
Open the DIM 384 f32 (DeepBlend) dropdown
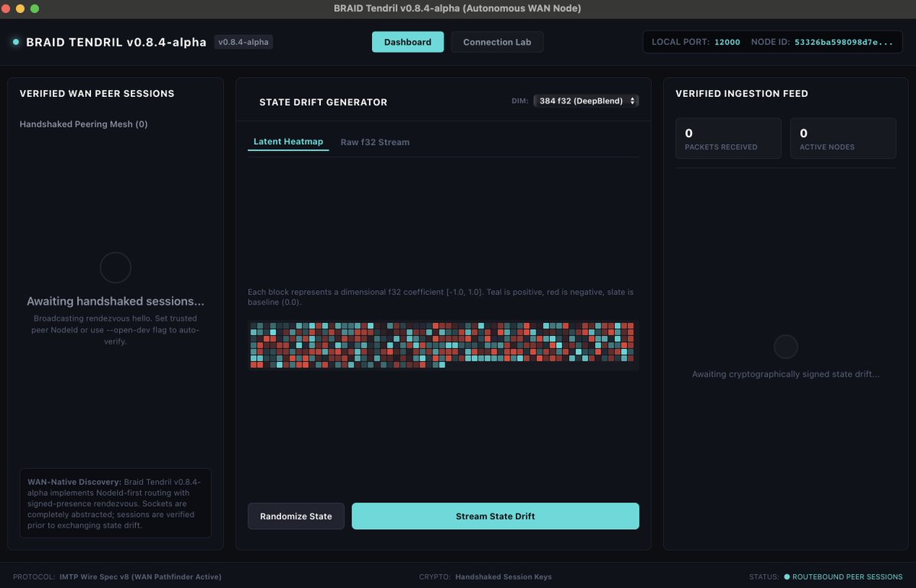(586, 101)
